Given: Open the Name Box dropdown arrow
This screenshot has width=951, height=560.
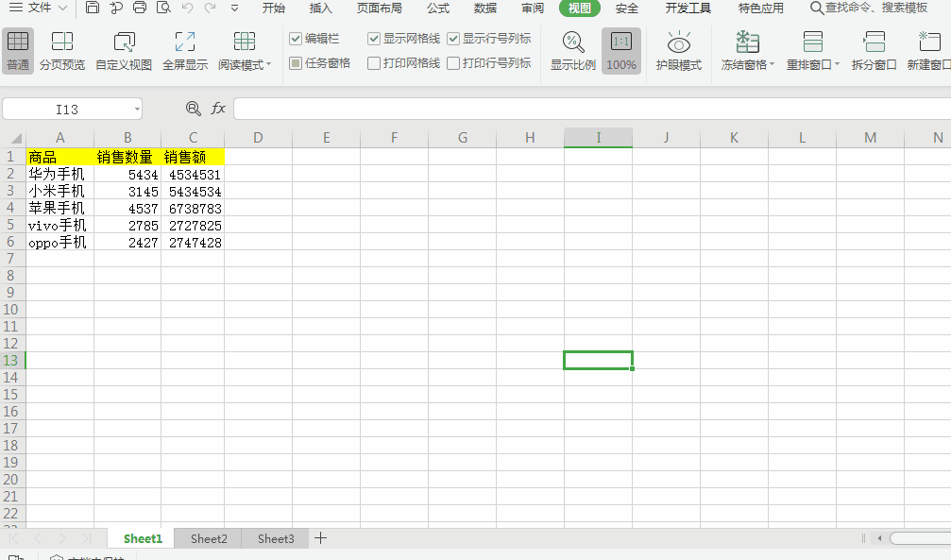Looking at the screenshot, I should 137,110.
